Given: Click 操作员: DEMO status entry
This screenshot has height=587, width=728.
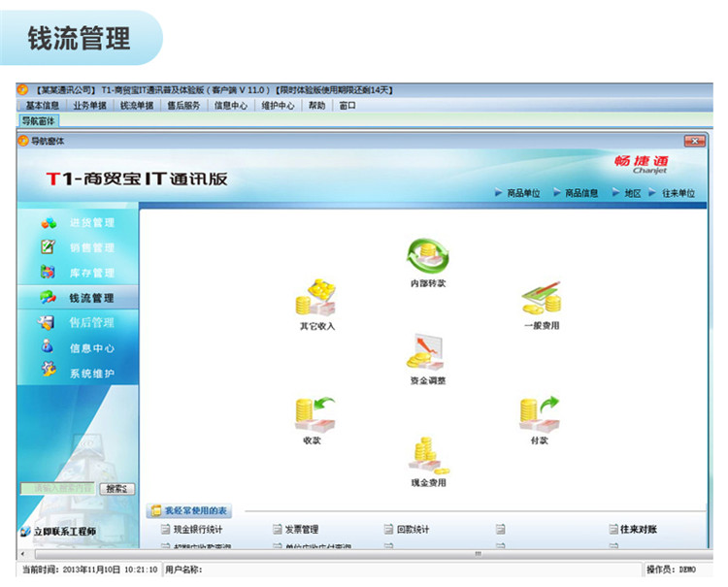Looking at the screenshot, I should click(672, 570).
